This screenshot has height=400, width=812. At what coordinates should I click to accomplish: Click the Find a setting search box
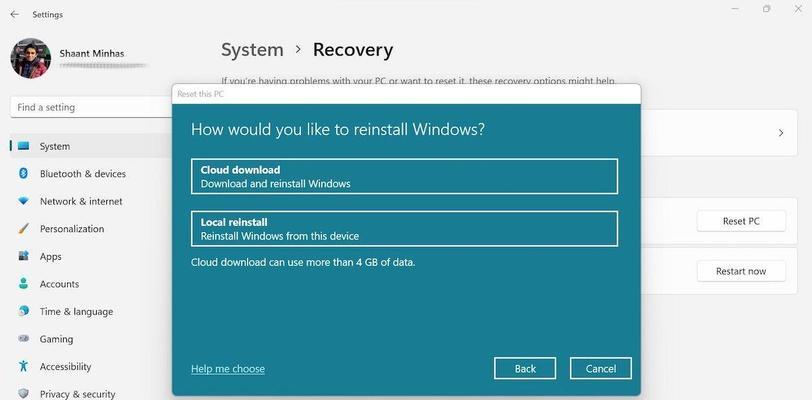[x=90, y=107]
